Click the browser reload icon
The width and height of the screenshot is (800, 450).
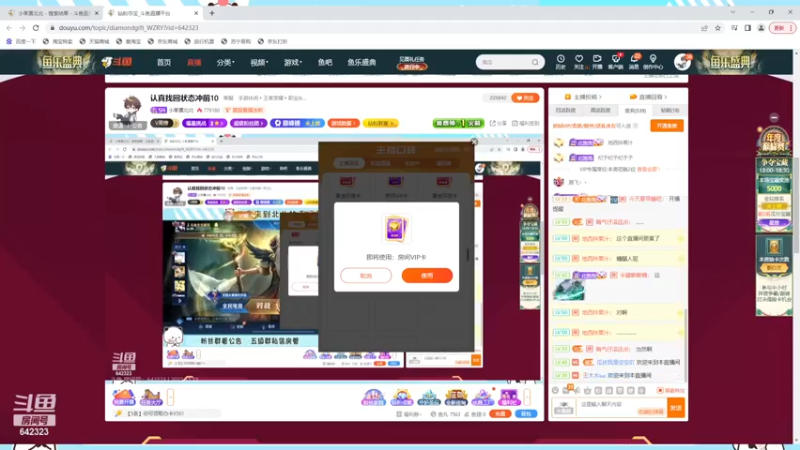pos(36,28)
